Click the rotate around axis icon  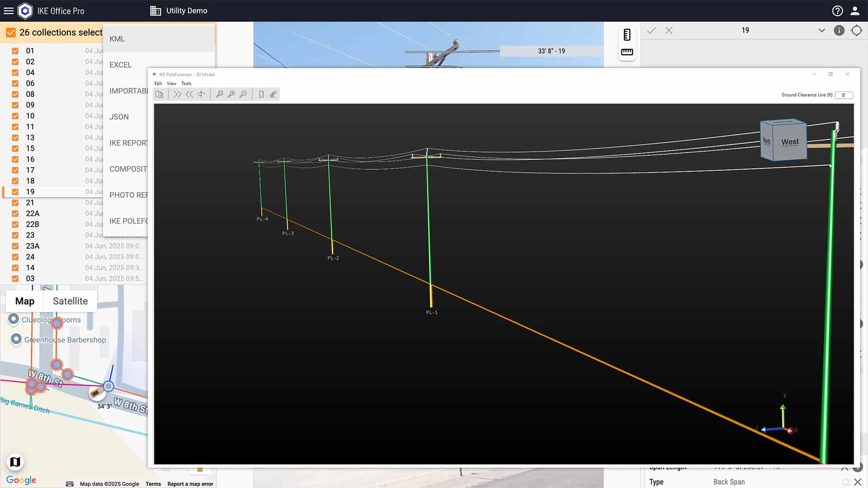(201, 94)
